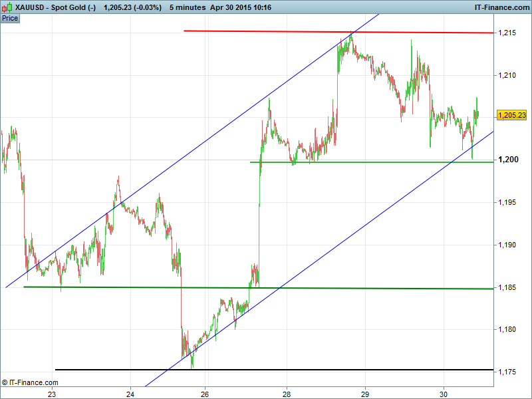Click the 1,190 price axis label
The width and height of the screenshot is (532, 399).
click(x=507, y=245)
